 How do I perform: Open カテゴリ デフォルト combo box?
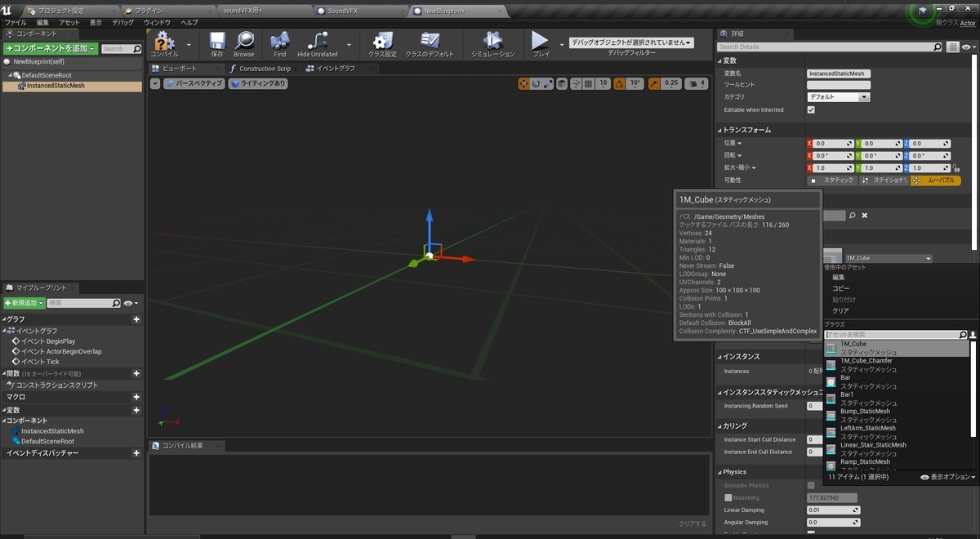click(839, 97)
